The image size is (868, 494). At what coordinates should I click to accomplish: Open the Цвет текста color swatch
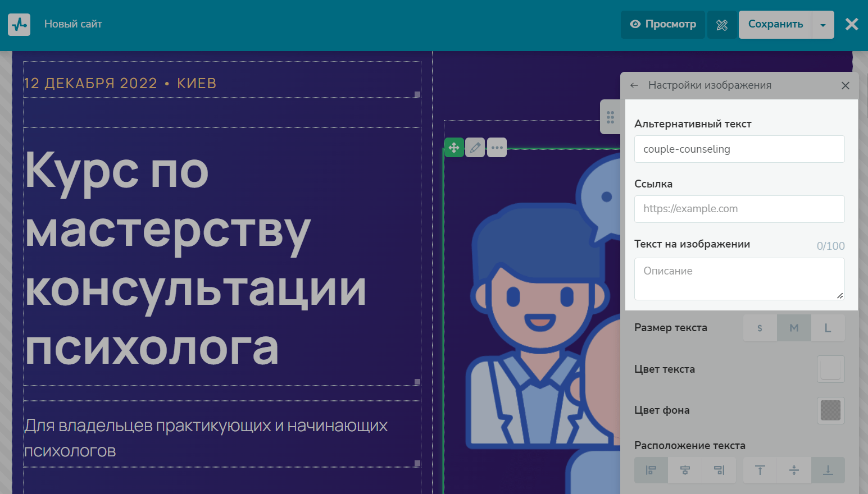click(x=831, y=369)
